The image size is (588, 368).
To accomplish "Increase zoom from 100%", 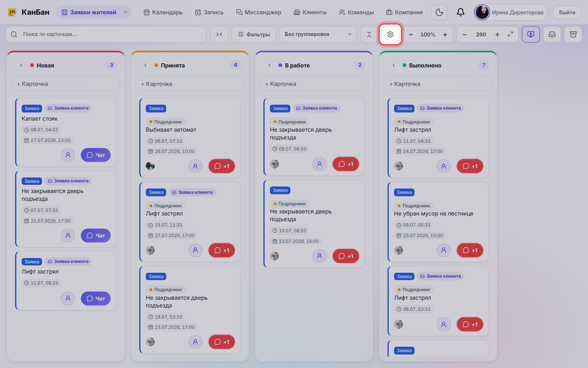I will point(445,35).
